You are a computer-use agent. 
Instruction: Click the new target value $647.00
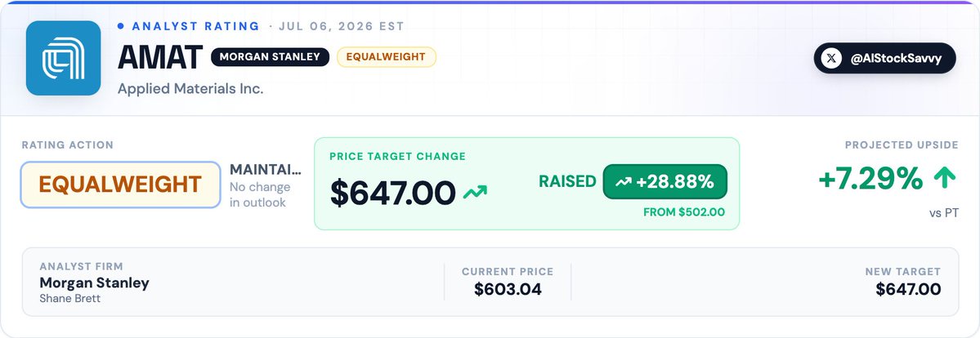[908, 289]
